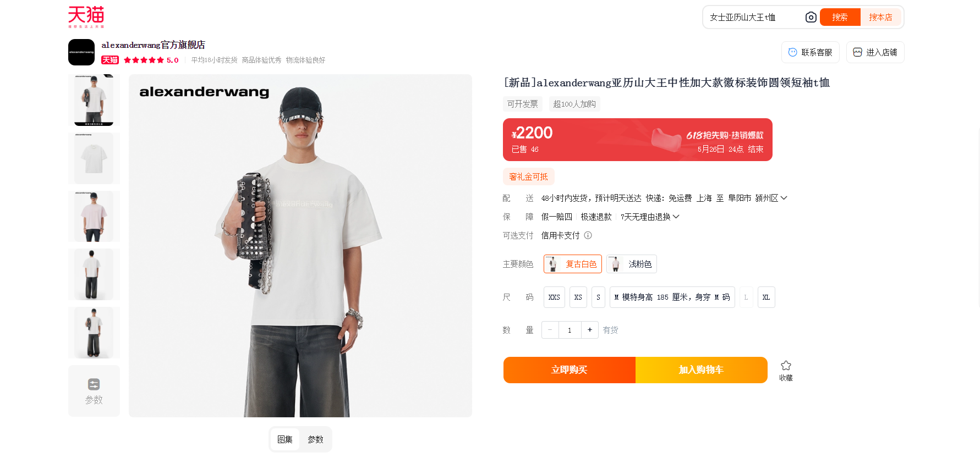Click the 收藏 star icon

(x=786, y=366)
